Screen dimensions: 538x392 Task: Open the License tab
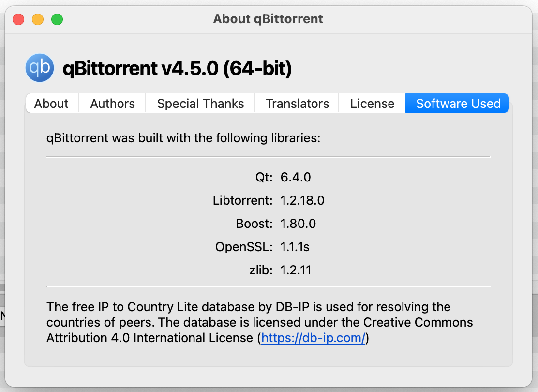(372, 103)
